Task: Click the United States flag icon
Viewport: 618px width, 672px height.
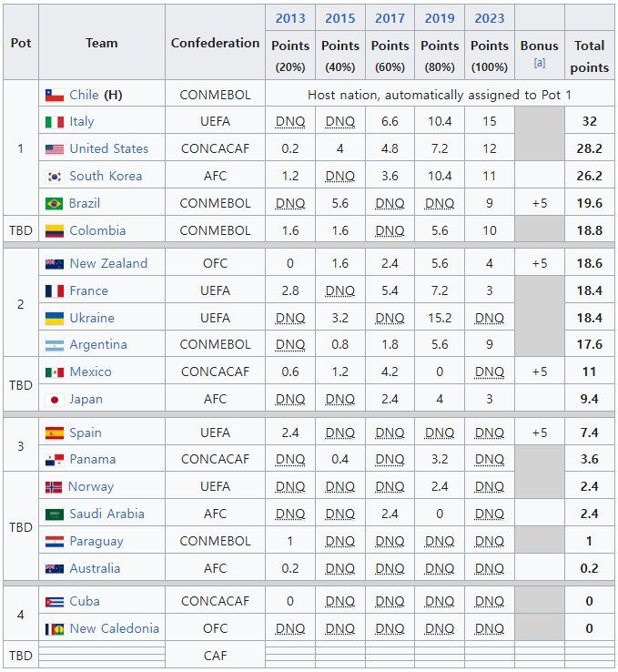Action: 54,149
